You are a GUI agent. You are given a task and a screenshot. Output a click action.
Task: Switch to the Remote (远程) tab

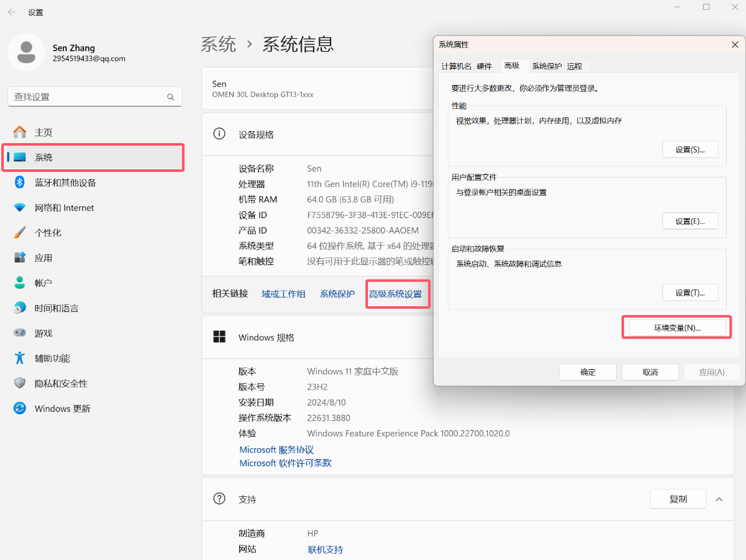[x=574, y=66]
